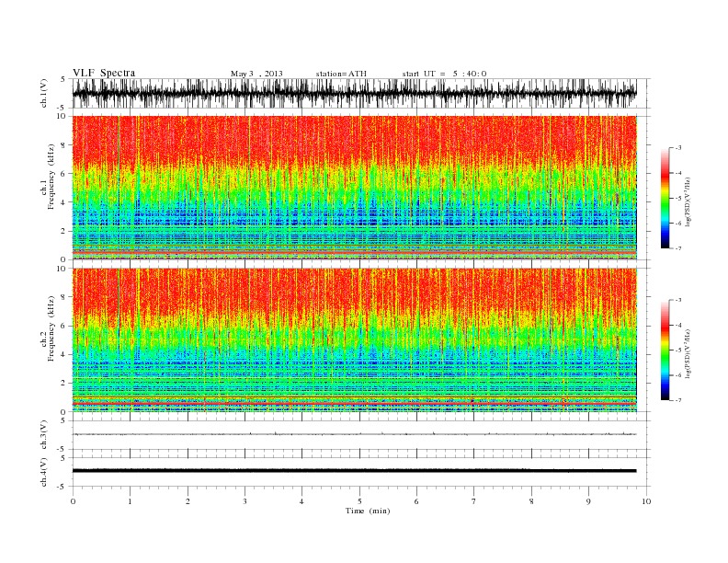
Task: Click inside the ch.2 frequency spectrogram
Action: point(354,340)
